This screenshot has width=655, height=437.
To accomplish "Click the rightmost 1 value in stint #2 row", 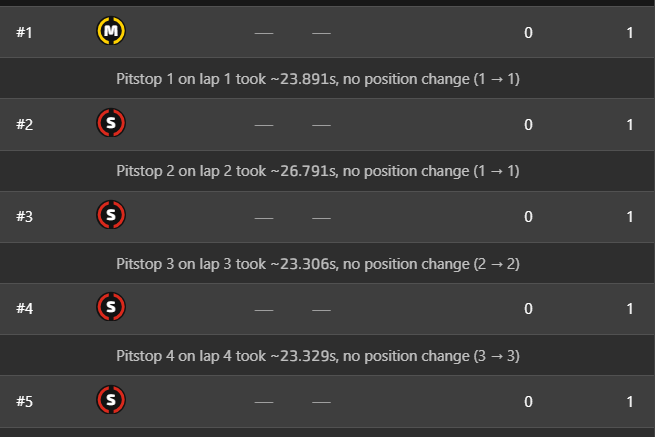I will tap(630, 125).
